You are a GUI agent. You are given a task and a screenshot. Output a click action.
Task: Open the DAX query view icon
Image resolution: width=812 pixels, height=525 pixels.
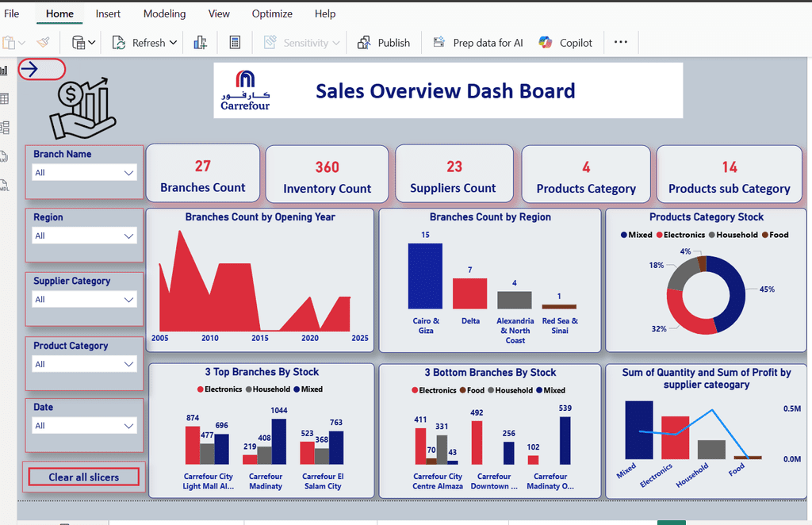pos(4,156)
